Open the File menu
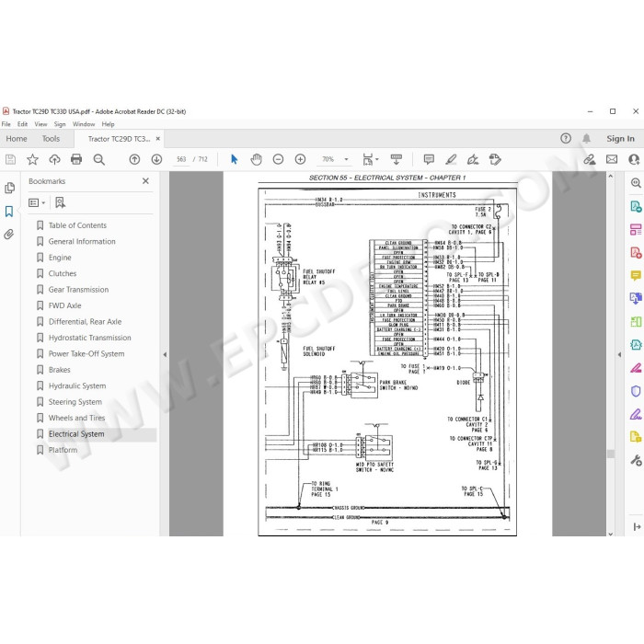This screenshot has width=644, height=644. coord(6,124)
